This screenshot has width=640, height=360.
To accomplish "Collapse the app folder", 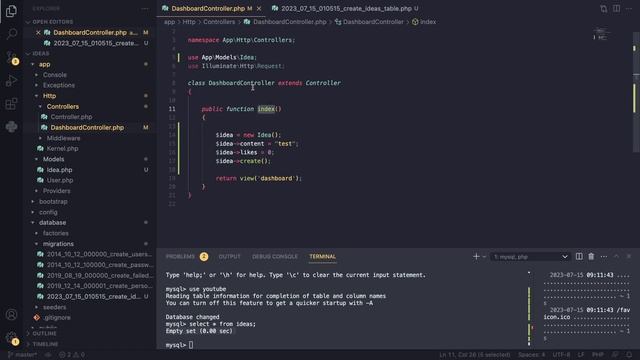I will tap(44, 64).
